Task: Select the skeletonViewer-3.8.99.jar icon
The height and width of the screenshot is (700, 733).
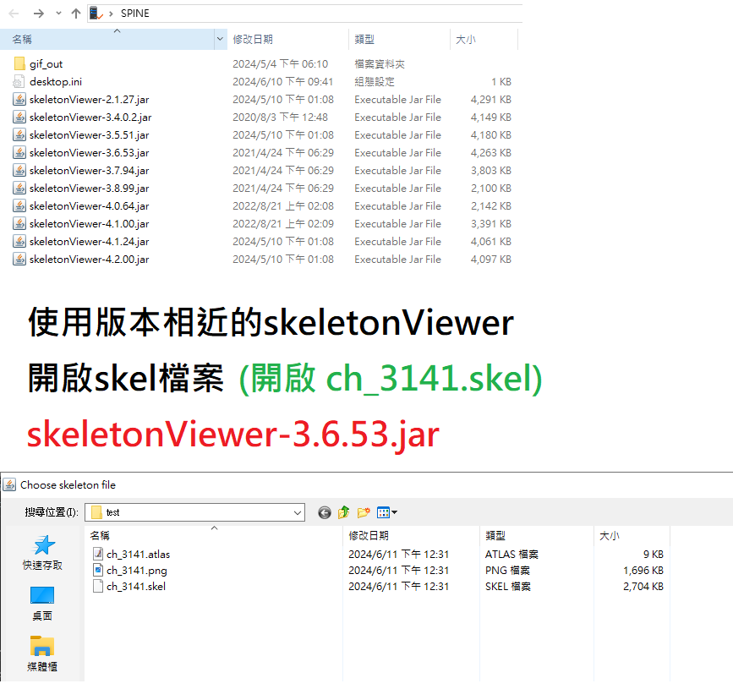Action: tap(19, 188)
